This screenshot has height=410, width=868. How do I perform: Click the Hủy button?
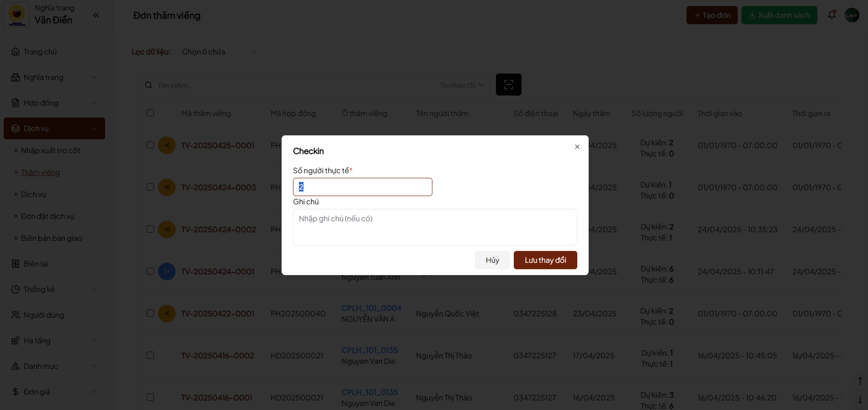(492, 260)
